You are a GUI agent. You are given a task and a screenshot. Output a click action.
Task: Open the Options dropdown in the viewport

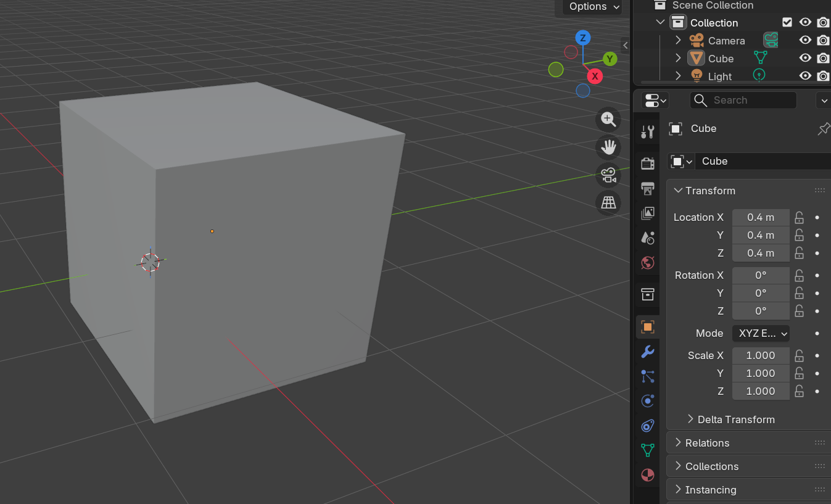[593, 7]
